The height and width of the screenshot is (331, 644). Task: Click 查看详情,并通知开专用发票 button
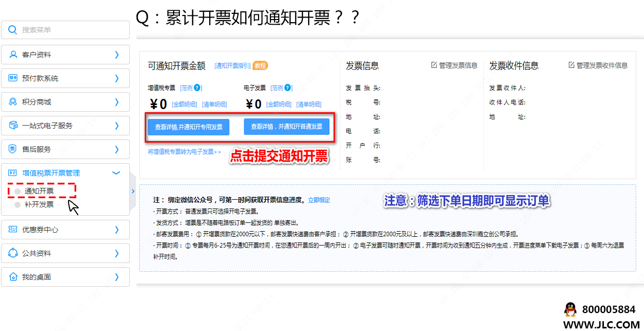189,127
